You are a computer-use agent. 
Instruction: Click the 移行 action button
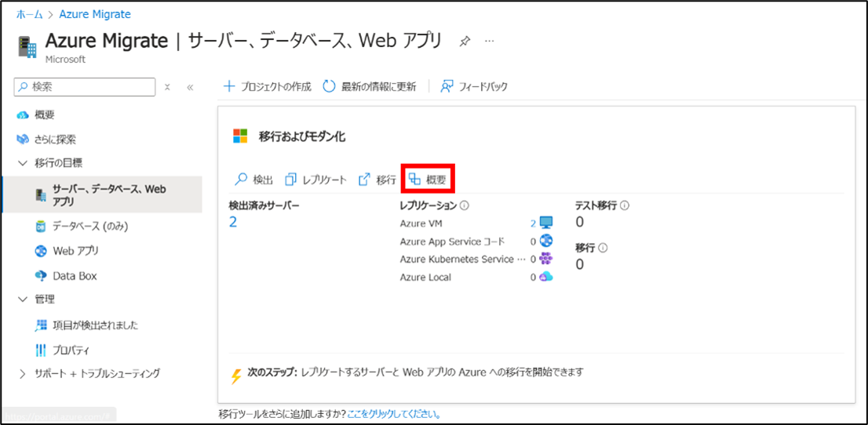click(377, 180)
